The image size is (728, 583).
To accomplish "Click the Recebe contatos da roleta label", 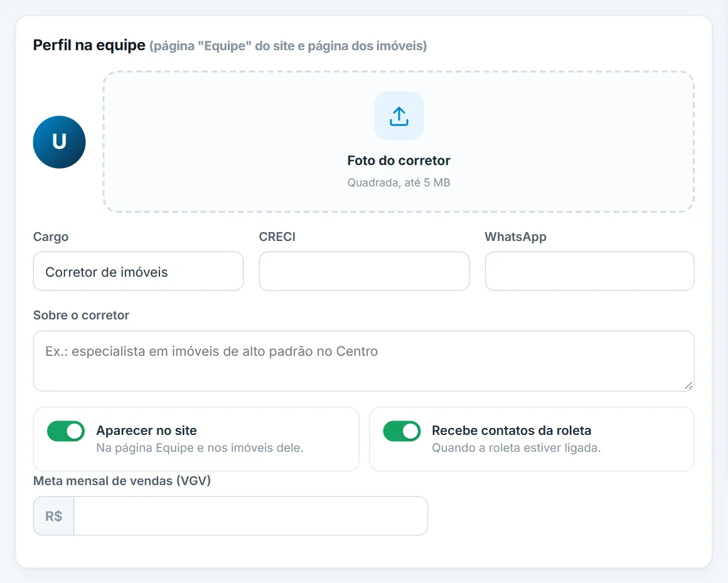I will (511, 431).
